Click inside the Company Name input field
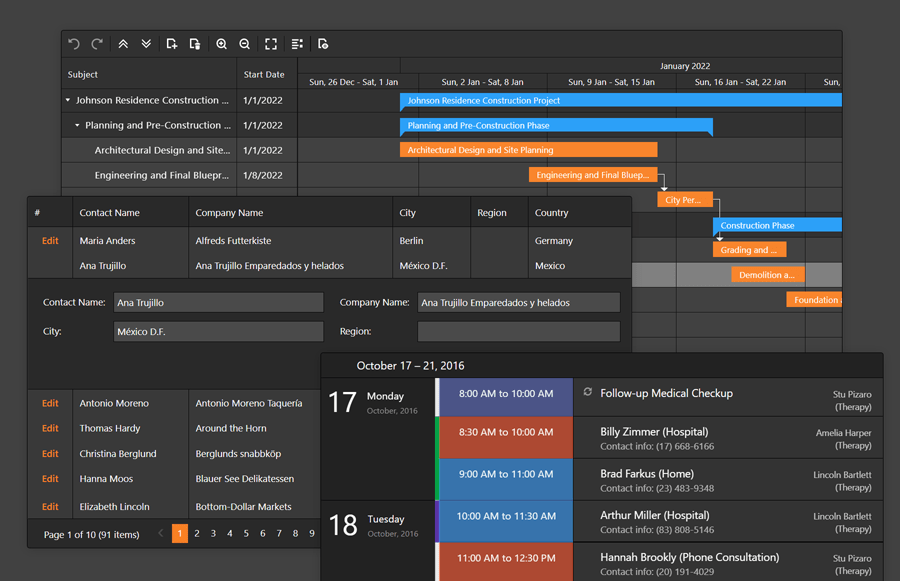The image size is (900, 581). click(519, 301)
